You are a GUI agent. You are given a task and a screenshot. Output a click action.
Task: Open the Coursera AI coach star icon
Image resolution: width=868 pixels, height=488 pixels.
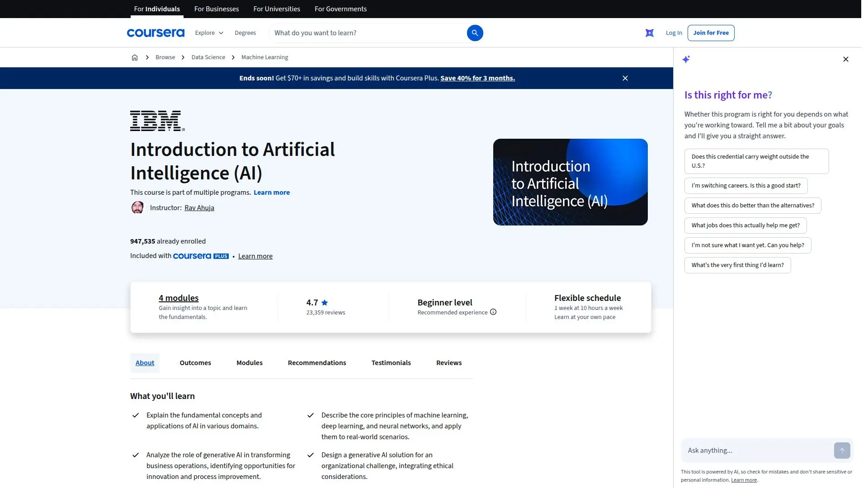pyautogui.click(x=649, y=33)
